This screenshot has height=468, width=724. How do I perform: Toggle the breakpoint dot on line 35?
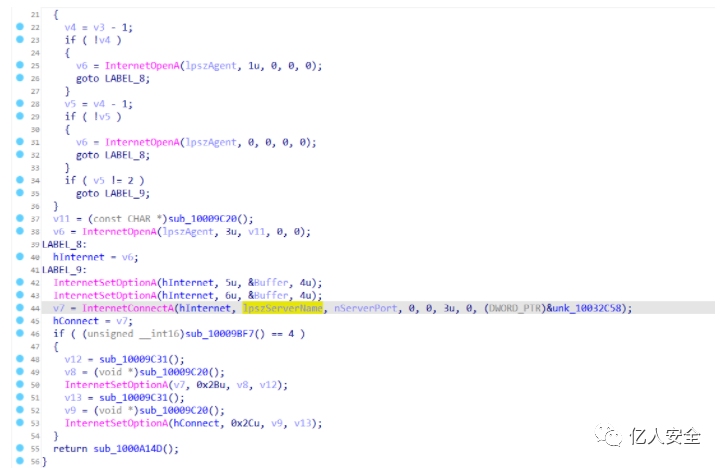coord(20,192)
